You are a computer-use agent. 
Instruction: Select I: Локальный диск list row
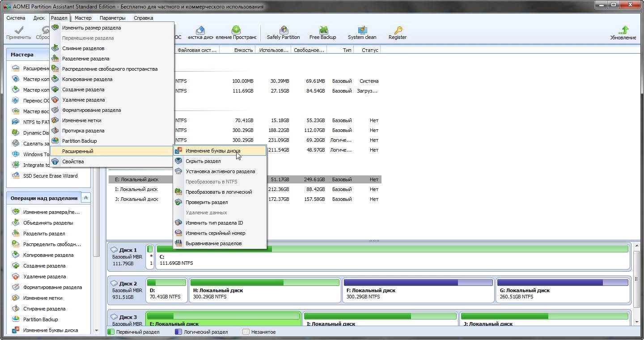(245, 189)
